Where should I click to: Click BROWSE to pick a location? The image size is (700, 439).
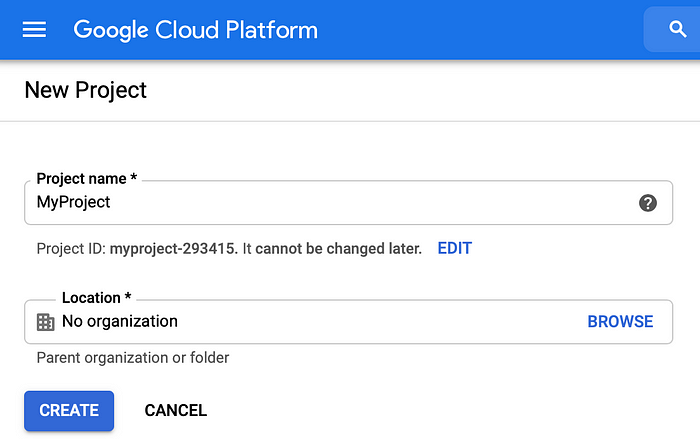click(x=620, y=322)
